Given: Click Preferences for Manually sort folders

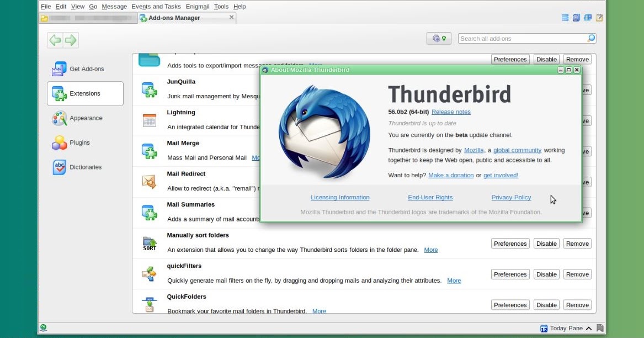Looking at the screenshot, I should tap(510, 244).
